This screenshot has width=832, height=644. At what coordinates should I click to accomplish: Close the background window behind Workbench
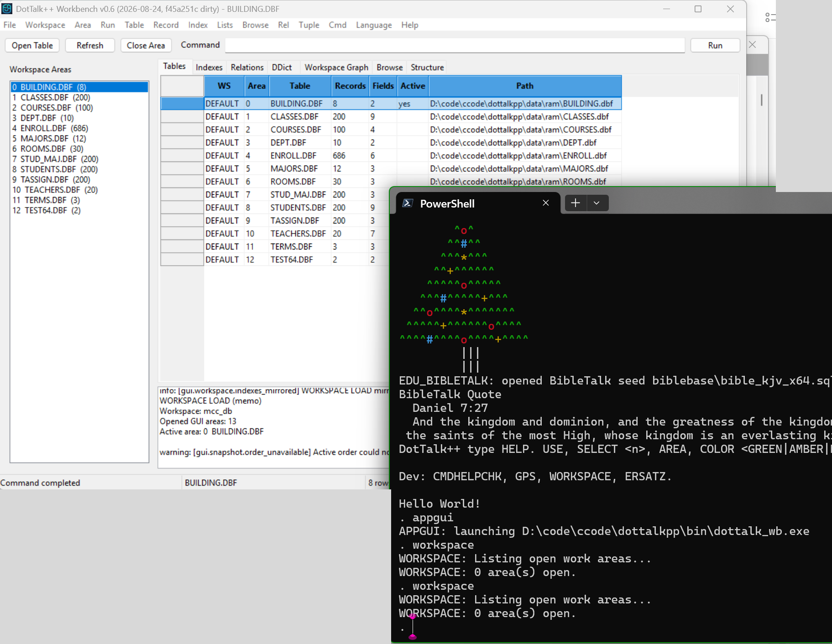(x=753, y=45)
